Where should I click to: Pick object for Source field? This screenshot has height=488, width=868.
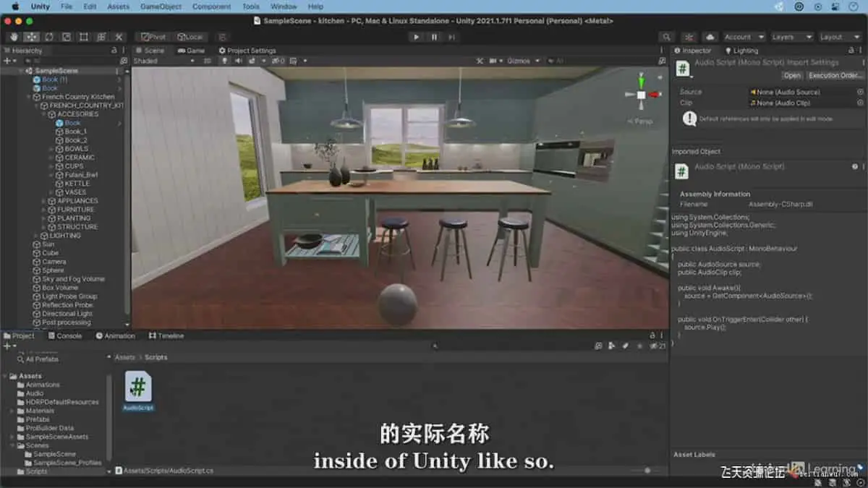pyautogui.click(x=860, y=92)
